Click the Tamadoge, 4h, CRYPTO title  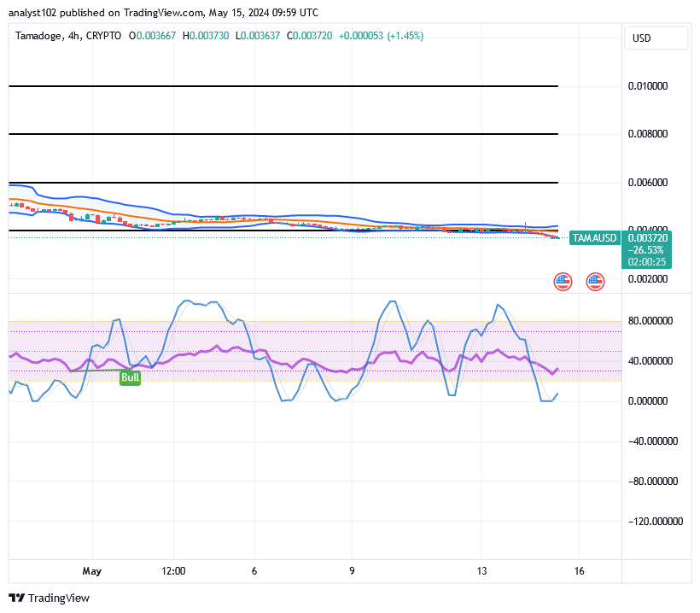[68, 36]
